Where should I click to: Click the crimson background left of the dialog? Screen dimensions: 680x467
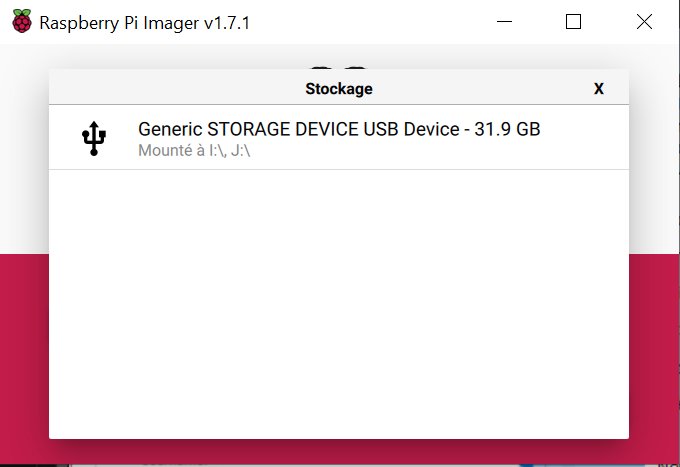24,358
